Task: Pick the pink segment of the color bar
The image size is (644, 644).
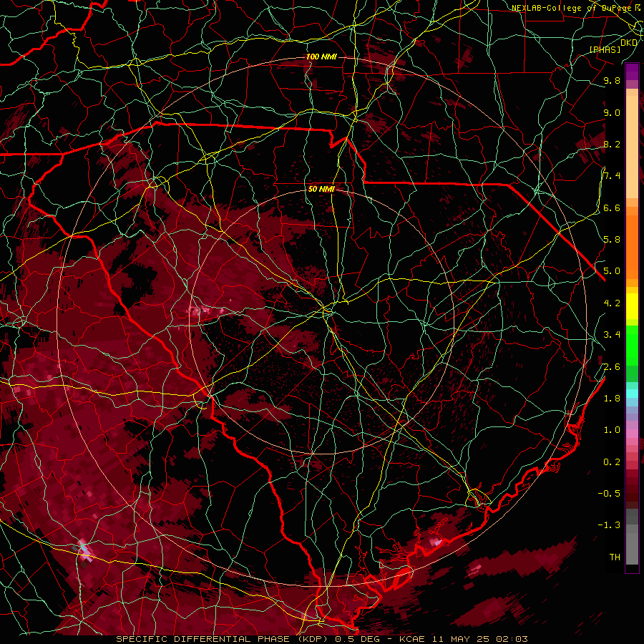Action: [632, 434]
